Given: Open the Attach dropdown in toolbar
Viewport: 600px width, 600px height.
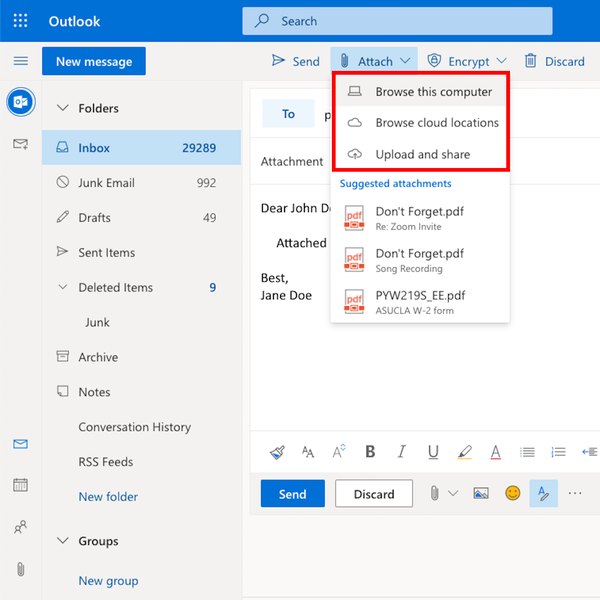Looking at the screenshot, I should pos(374,61).
